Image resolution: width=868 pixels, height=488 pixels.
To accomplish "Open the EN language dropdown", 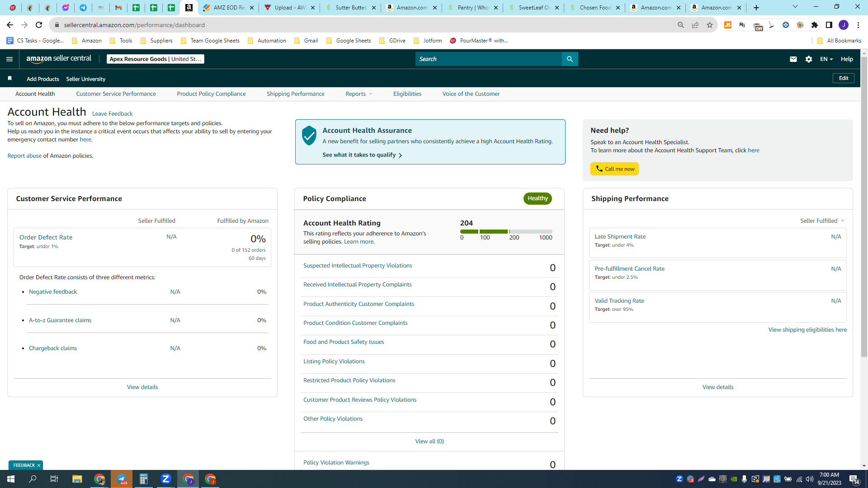I will (826, 59).
